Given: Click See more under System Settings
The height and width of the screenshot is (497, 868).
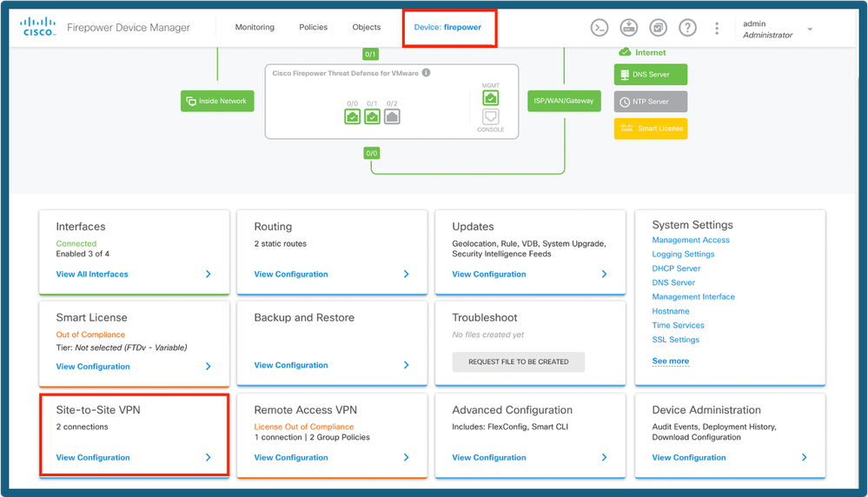Looking at the screenshot, I should [671, 361].
